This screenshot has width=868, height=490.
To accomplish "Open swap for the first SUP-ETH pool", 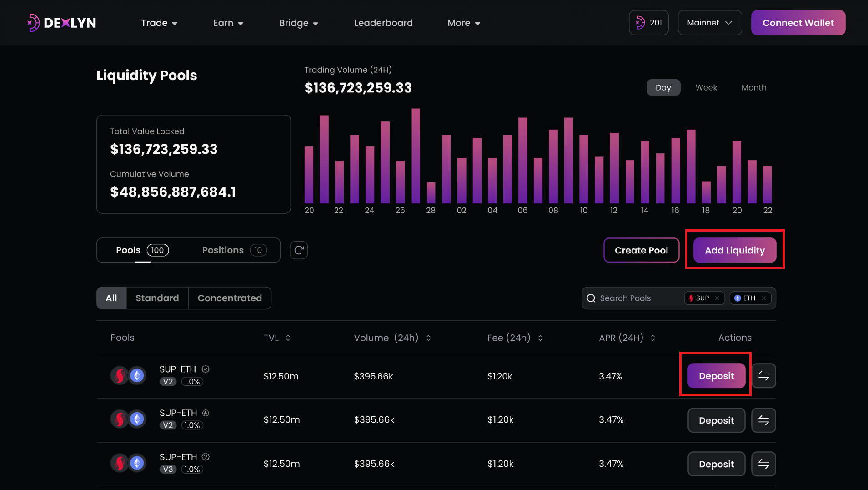I will (x=763, y=375).
